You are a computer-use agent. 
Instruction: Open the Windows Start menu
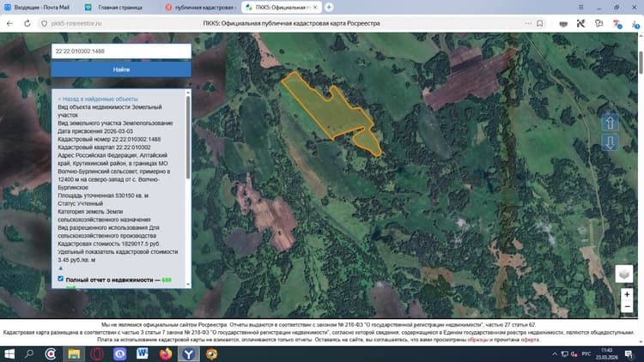point(9,353)
